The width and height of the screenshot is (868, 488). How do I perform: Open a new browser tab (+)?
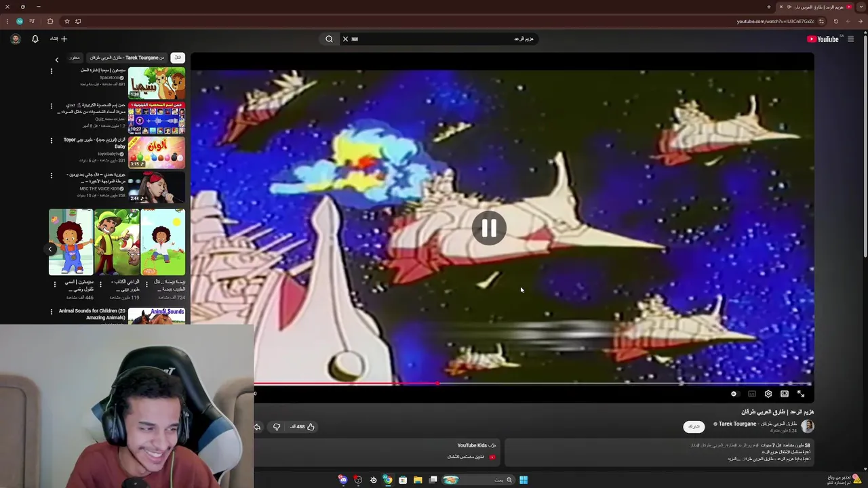click(768, 7)
